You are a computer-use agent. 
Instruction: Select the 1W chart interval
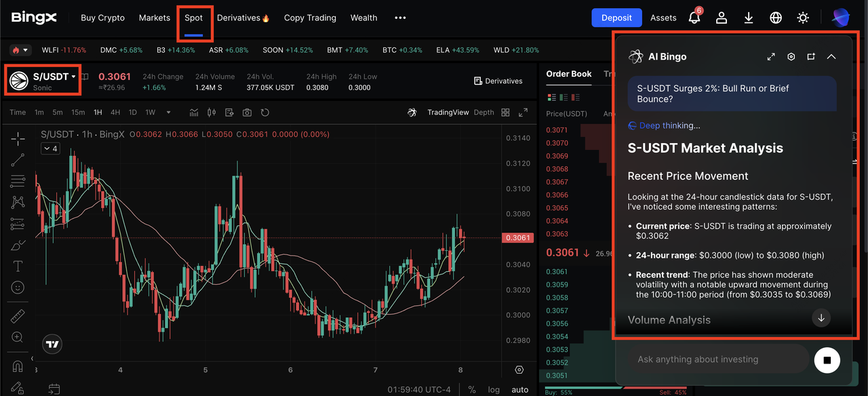click(151, 113)
